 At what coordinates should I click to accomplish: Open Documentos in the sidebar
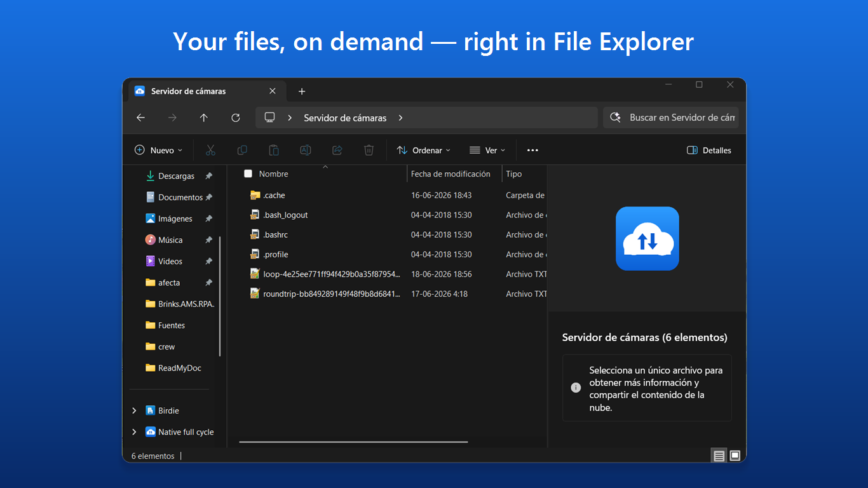pyautogui.click(x=180, y=198)
